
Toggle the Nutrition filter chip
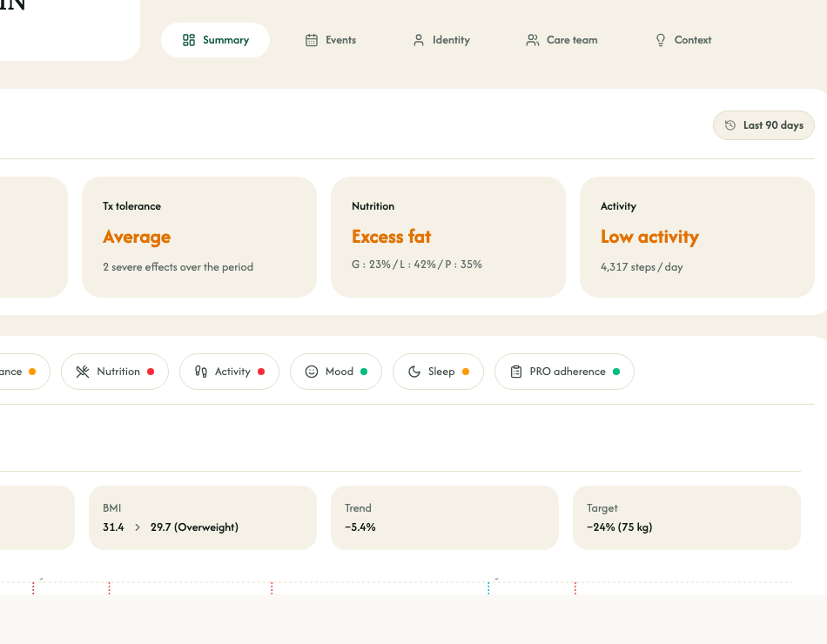tap(115, 372)
